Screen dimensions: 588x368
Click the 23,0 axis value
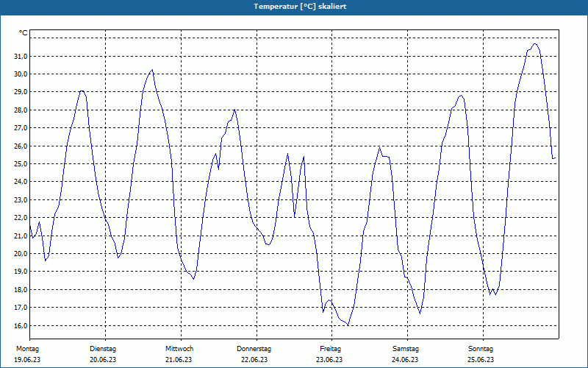[21, 199]
